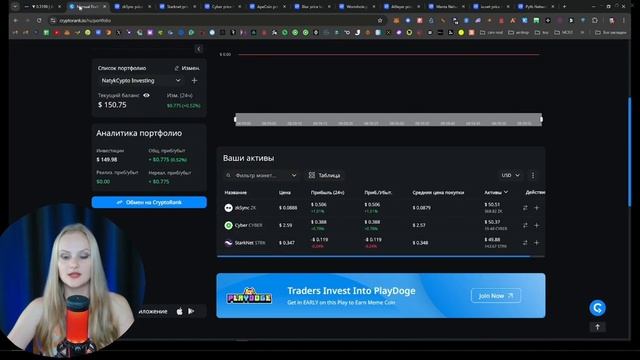Click the plus icon in StarkNet row

pyautogui.click(x=537, y=243)
